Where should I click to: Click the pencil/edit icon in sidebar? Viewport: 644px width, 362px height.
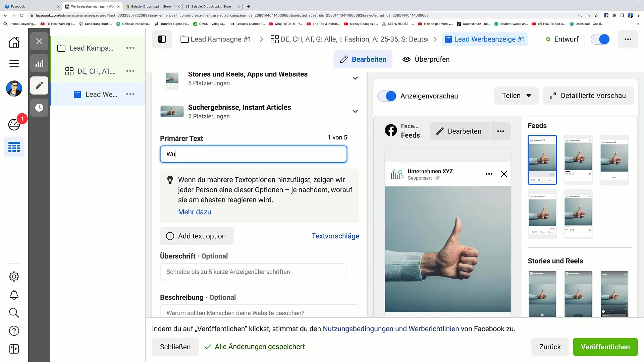click(39, 85)
